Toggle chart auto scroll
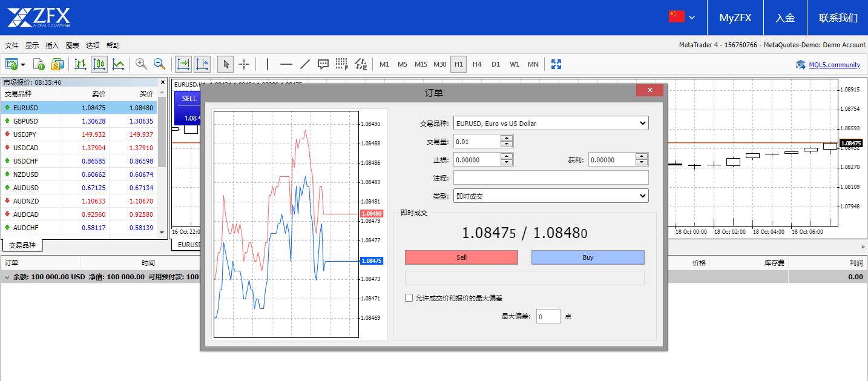This screenshot has width=868, height=381. [183, 64]
